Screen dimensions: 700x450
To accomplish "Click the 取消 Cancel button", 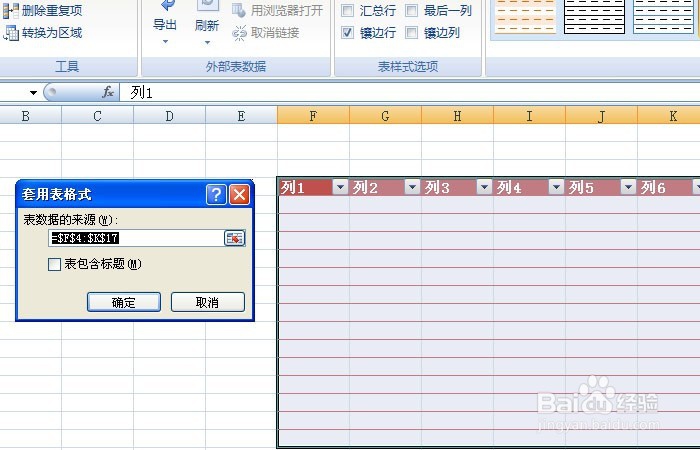I will 208,302.
